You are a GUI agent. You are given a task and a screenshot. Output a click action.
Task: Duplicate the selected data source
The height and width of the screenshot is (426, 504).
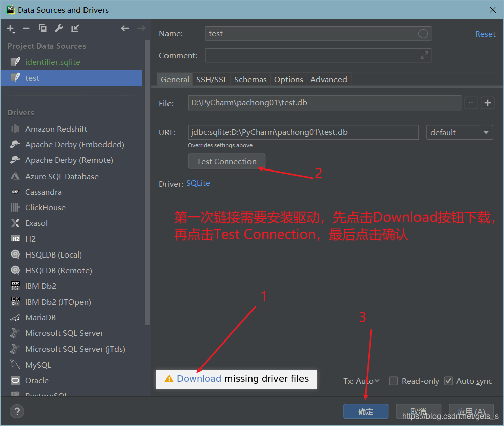42,28
